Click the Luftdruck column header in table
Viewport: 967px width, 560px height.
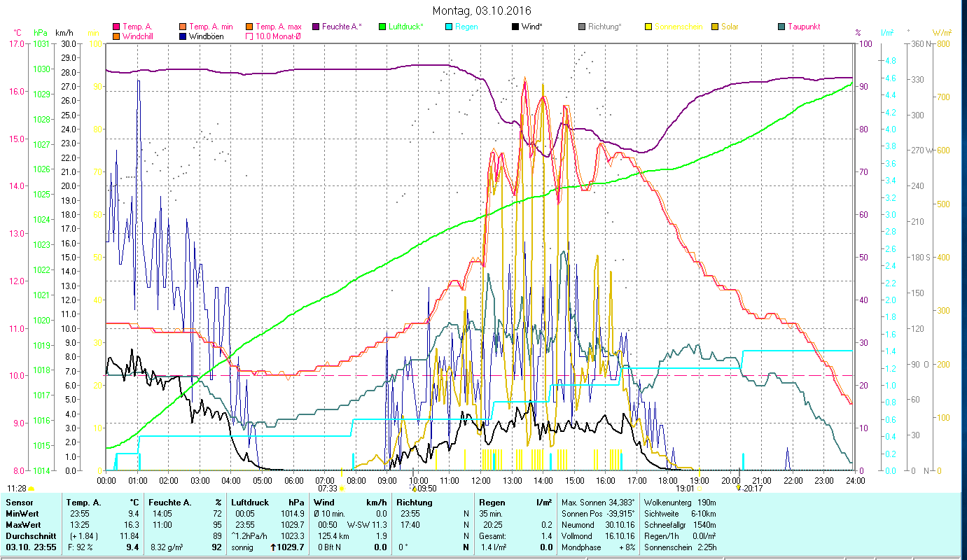pyautogui.click(x=250, y=503)
